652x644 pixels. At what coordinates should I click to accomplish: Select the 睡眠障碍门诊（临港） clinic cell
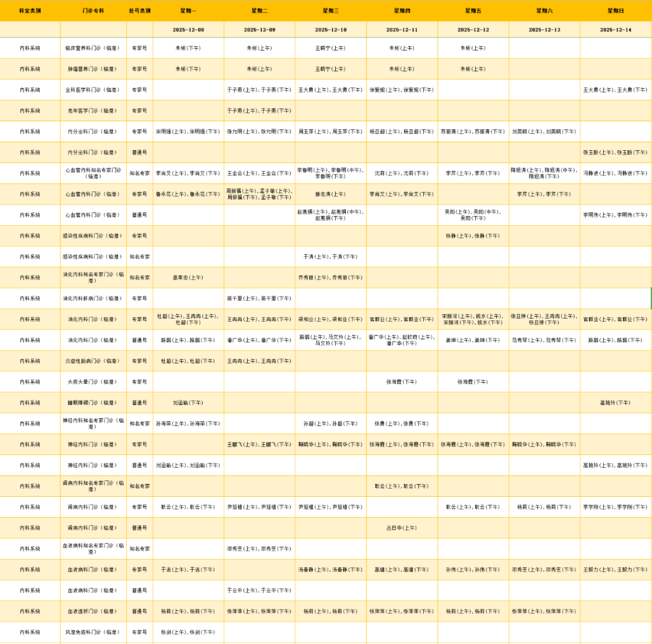93,403
